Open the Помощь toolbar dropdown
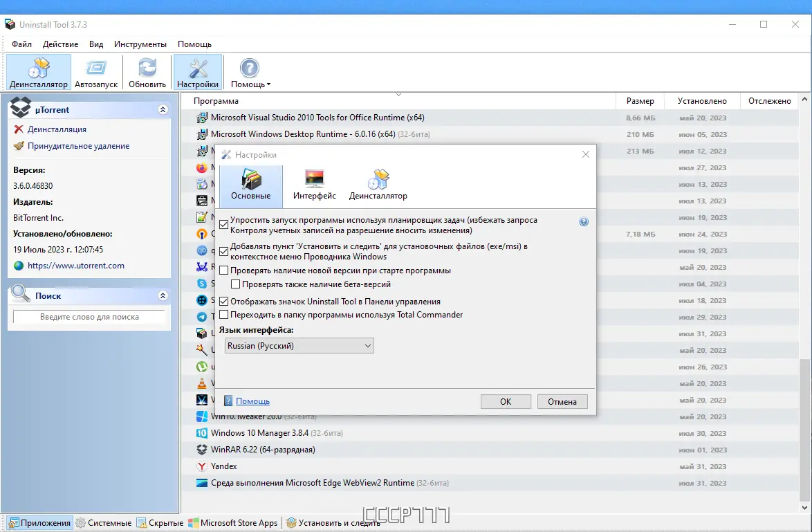The width and height of the screenshot is (812, 532). point(250,72)
